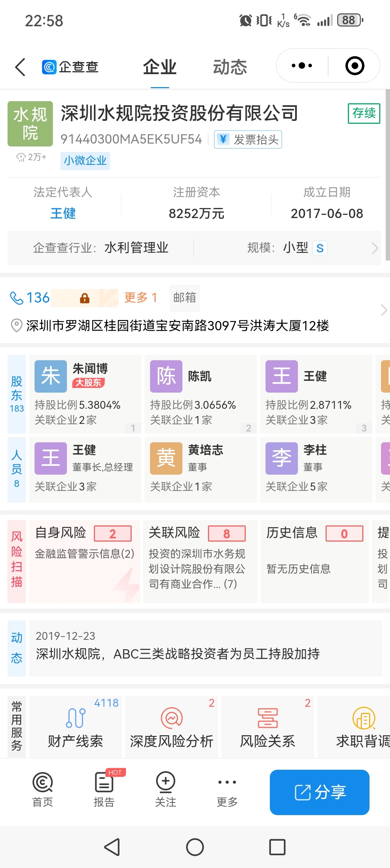Tap company name 深圳水规院投资股份有限公司
The width and height of the screenshot is (390, 868).
(x=180, y=113)
